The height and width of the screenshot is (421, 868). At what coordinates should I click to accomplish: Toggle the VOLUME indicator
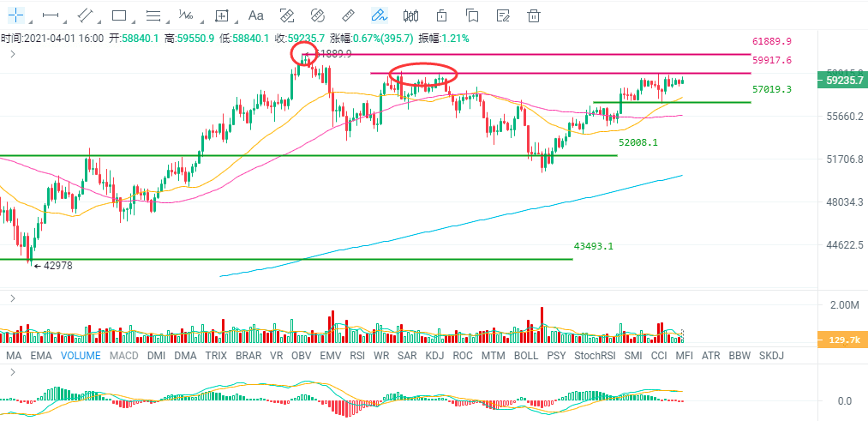coord(81,356)
